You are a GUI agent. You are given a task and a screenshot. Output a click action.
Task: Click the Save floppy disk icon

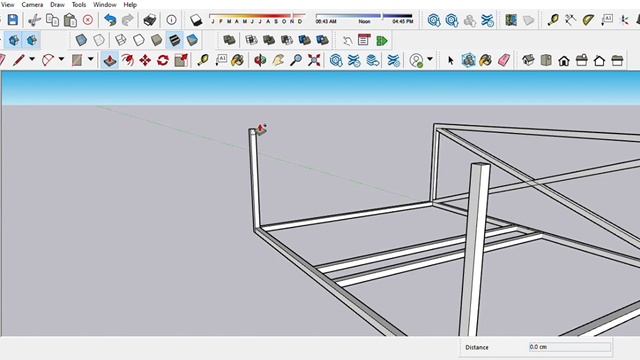[x=13, y=20]
